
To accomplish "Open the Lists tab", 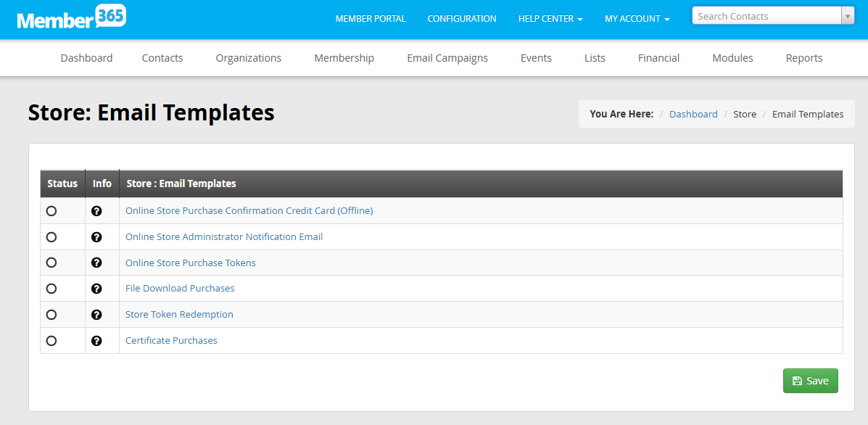I will [x=595, y=57].
